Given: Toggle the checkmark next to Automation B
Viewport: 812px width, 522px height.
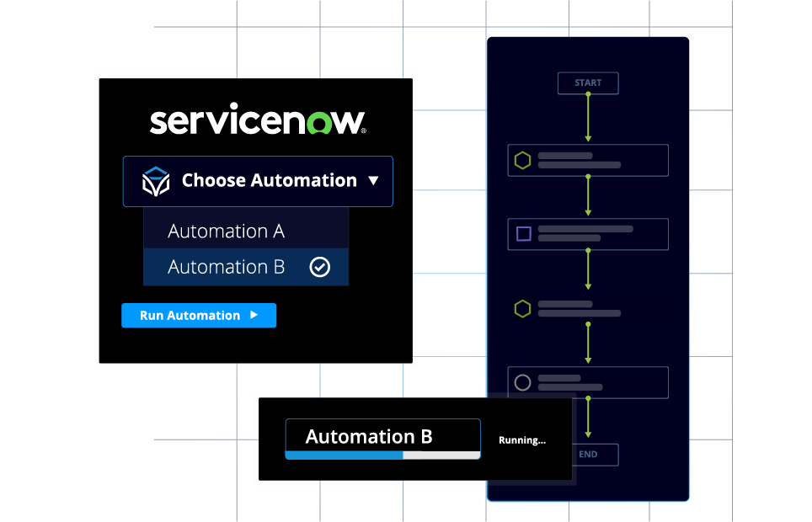Looking at the screenshot, I should coord(319,267).
